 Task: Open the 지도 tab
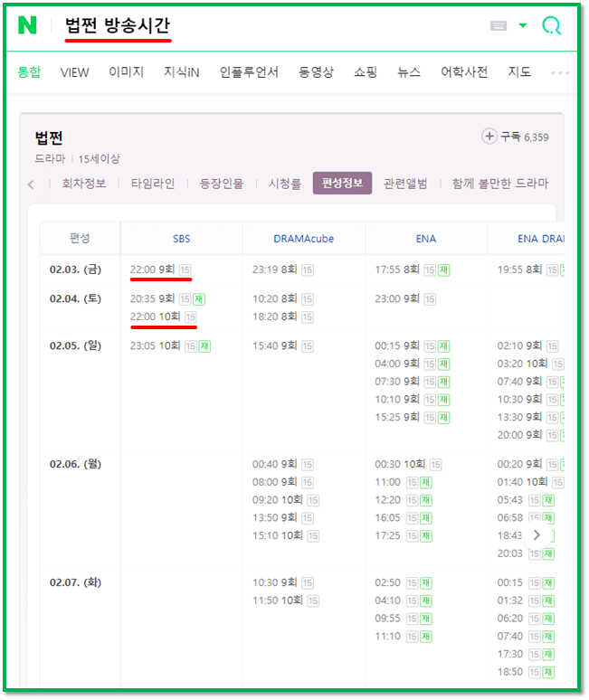(x=519, y=71)
